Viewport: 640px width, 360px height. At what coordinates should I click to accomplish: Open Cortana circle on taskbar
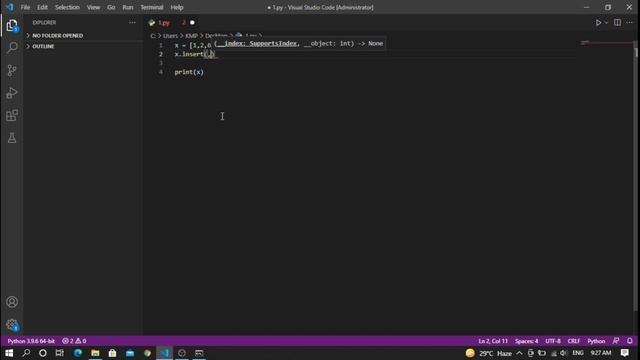[x=43, y=353]
